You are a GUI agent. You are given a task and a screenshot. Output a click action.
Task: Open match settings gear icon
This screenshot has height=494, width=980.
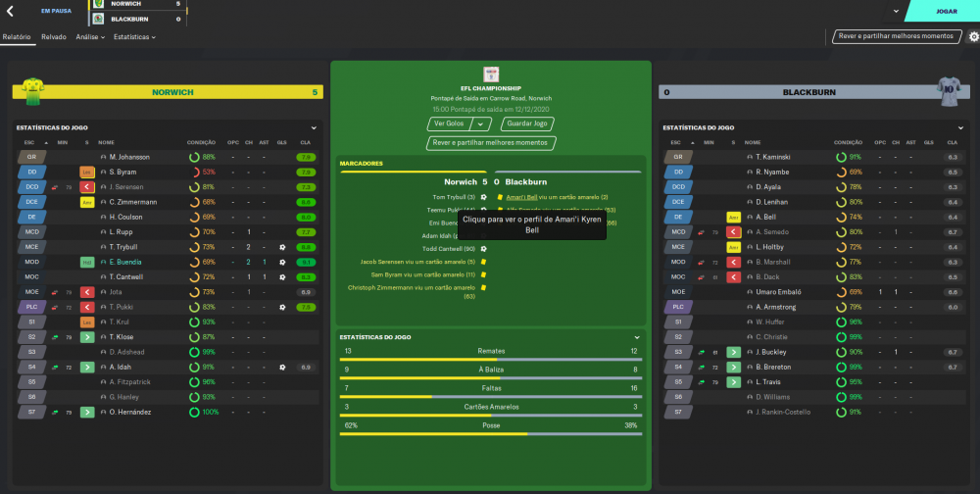click(974, 37)
